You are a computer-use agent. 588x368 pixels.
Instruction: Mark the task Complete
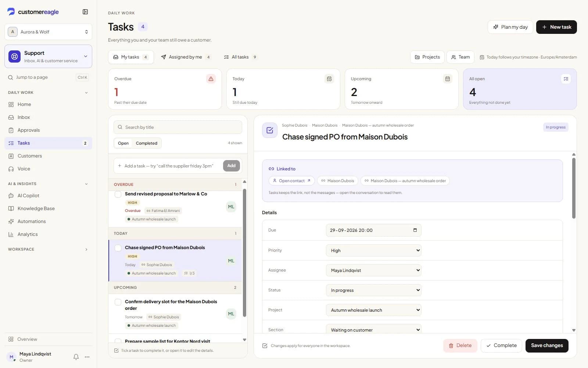point(501,346)
